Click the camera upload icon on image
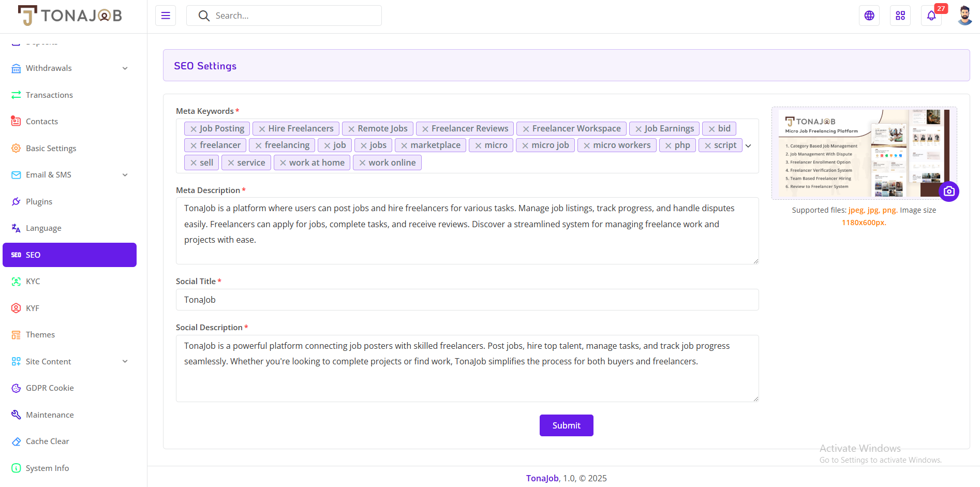980x487 pixels. [949, 191]
